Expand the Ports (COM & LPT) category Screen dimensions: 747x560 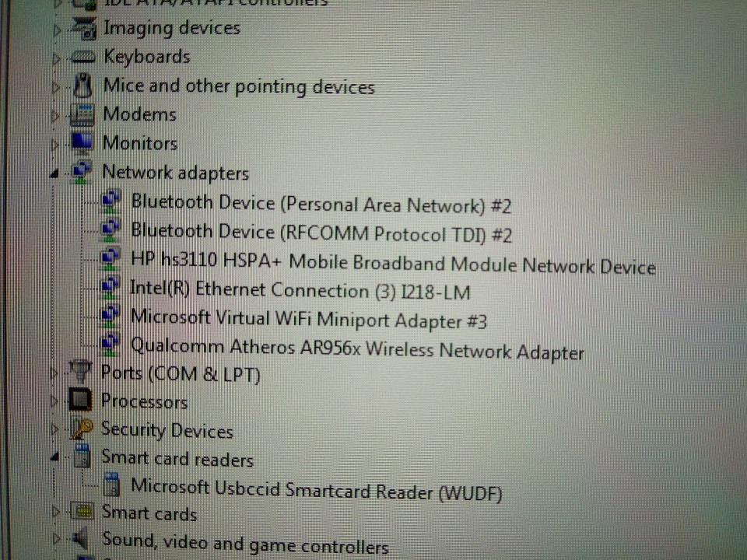(x=54, y=373)
